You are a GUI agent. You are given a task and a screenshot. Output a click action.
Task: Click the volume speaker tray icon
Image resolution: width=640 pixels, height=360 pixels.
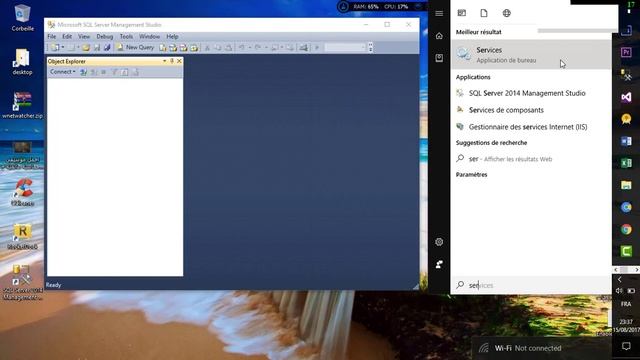(x=619, y=291)
